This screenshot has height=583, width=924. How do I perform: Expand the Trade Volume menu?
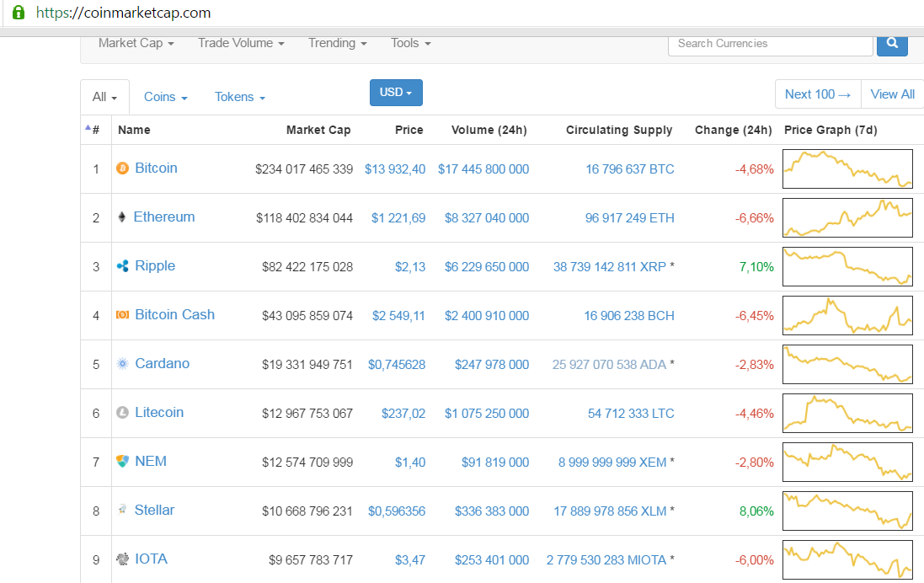coord(241,43)
